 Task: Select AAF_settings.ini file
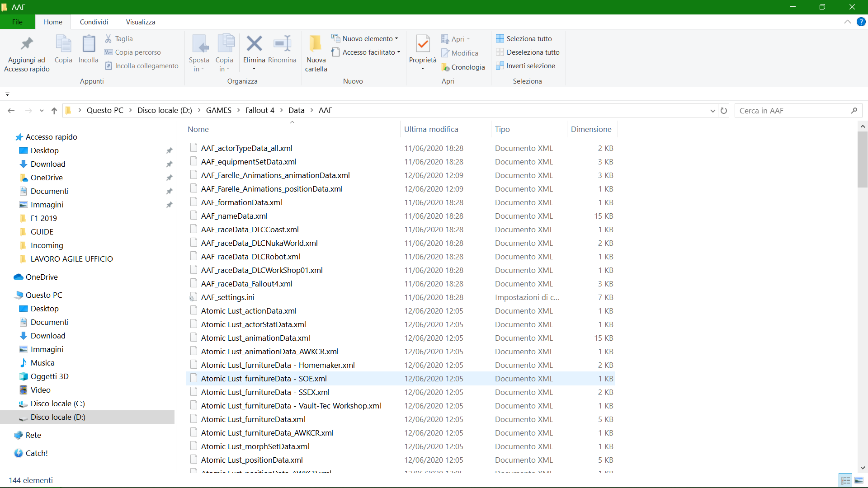point(227,297)
